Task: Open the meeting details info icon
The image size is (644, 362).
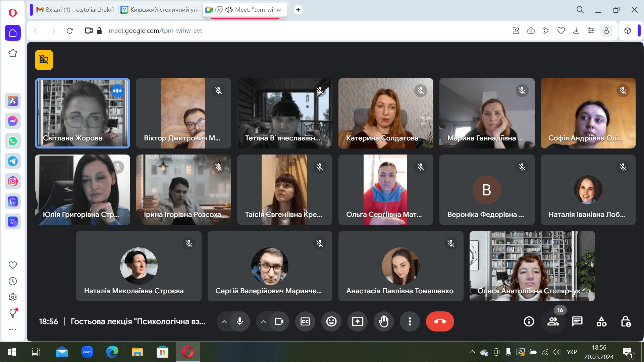Action: 529,321
